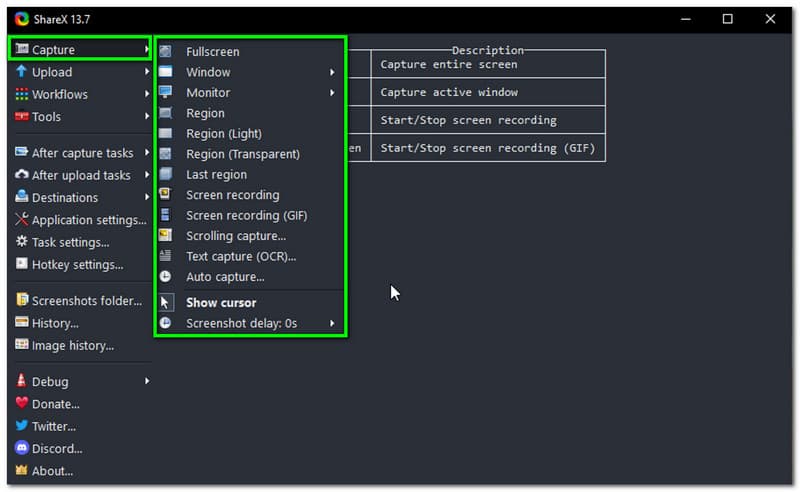Click the Screenshots folder icon
The width and height of the screenshot is (800, 492).
(21, 299)
